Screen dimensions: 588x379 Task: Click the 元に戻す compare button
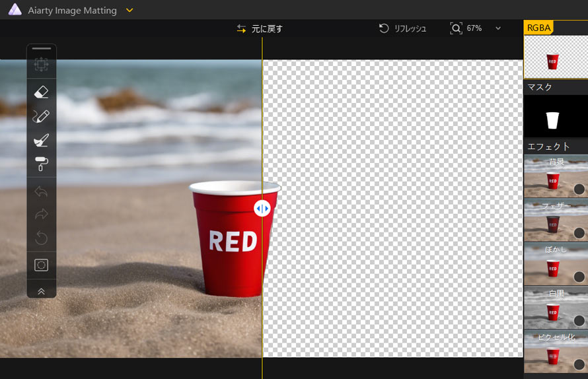(x=260, y=28)
